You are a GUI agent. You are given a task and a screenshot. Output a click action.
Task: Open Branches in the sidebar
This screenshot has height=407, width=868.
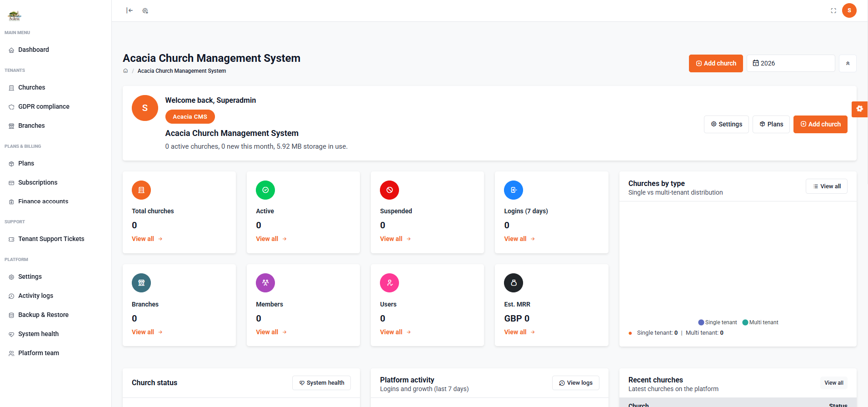tap(55, 126)
